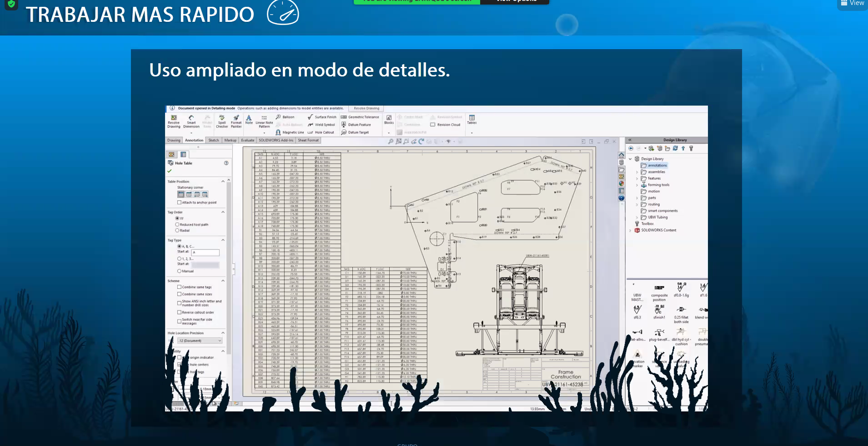
Task: Click the Tag Type Start at field
Action: pyautogui.click(x=205, y=252)
